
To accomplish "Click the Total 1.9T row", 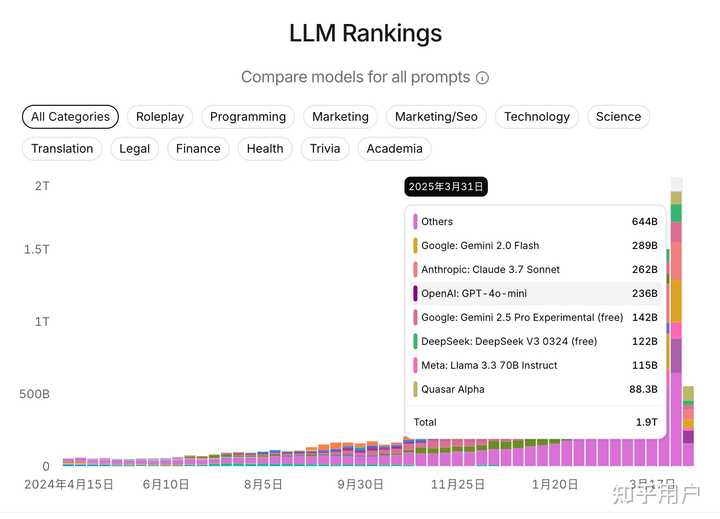I will 535,422.
